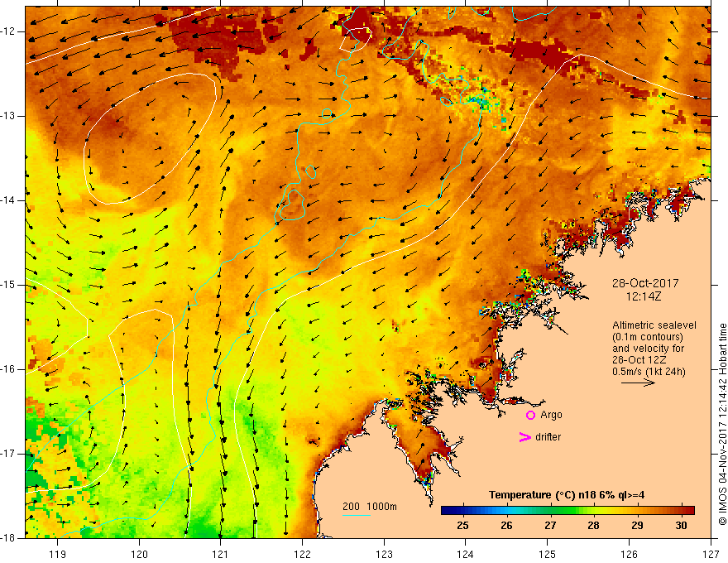Image resolution: width=728 pixels, height=563 pixels.
Task: Click the latitude axis label '-15'
Action: coord(9,285)
